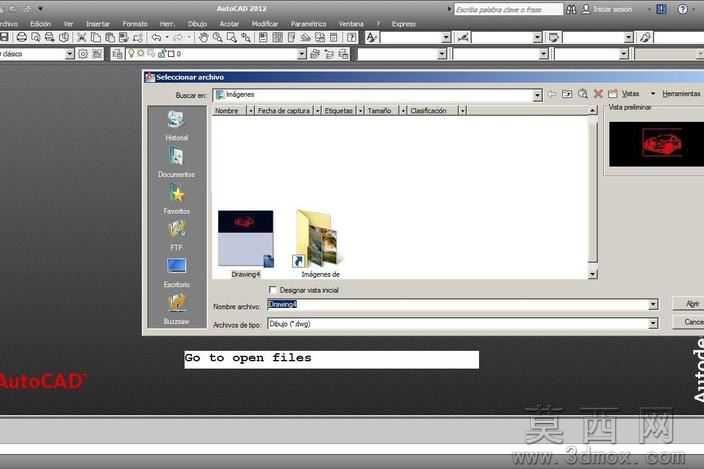The image size is (704, 469).
Task: Open the Edición menu
Action: 40,24
